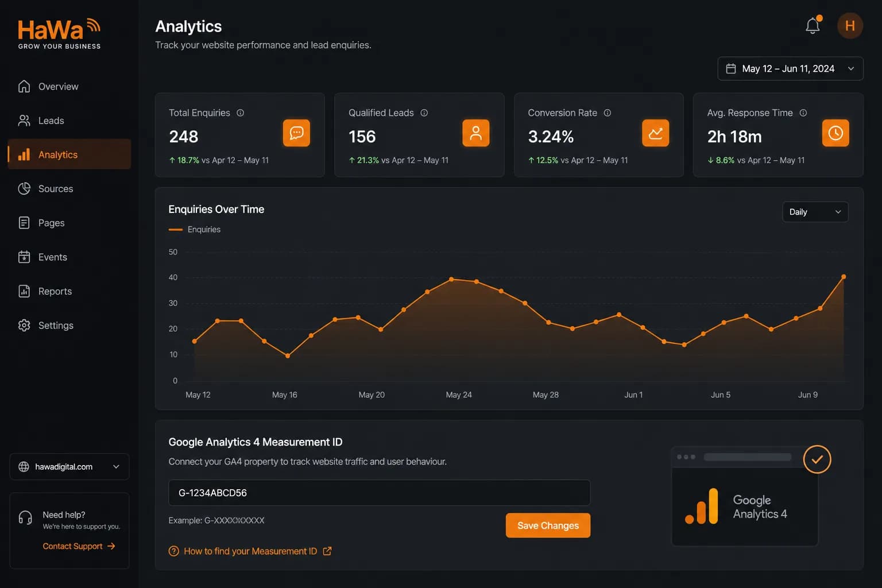Click the Total Enquiries info icon
The image size is (882, 588).
(x=241, y=113)
